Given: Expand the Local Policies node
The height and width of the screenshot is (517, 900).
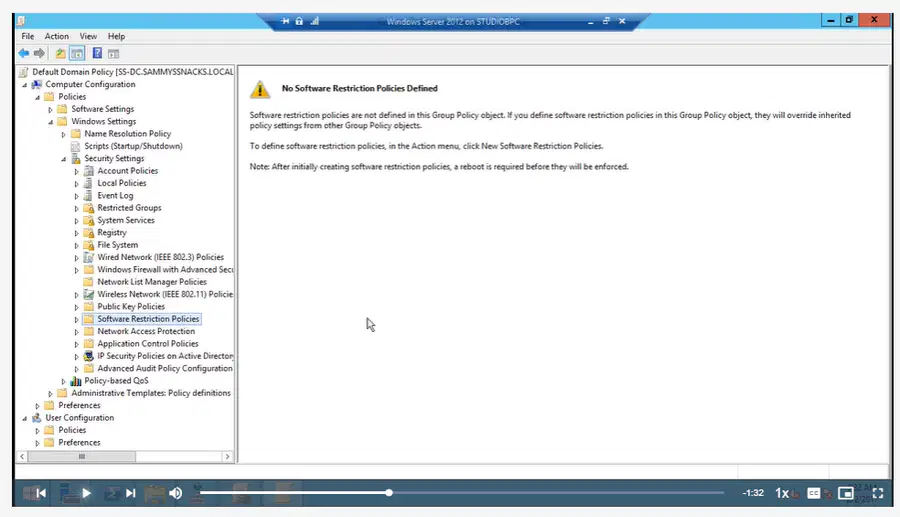Looking at the screenshot, I should 76,184.
